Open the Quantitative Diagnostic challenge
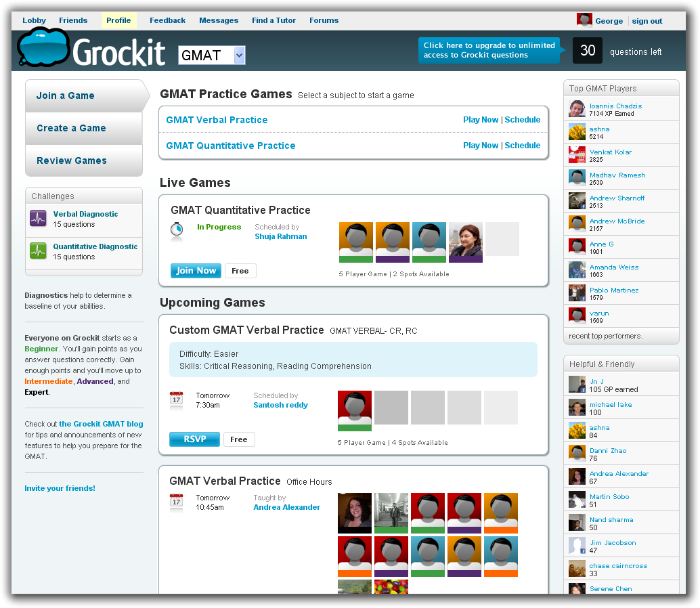 click(95, 247)
